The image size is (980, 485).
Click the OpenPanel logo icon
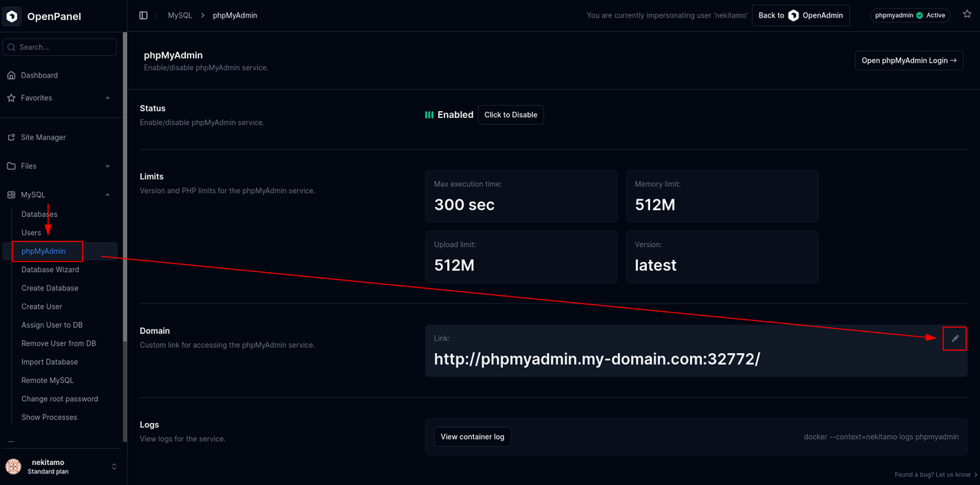[12, 16]
